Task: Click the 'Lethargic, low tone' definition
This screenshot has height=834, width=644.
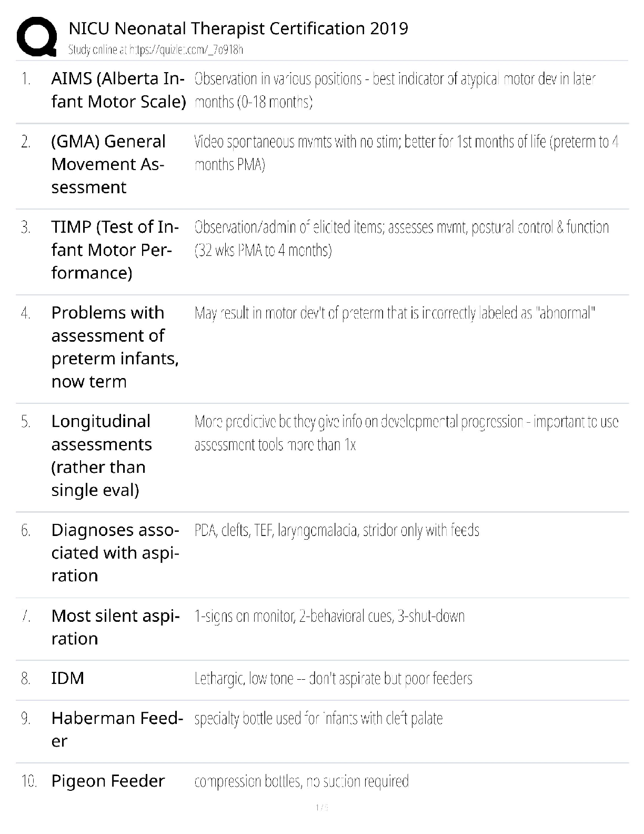Action: [333, 679]
